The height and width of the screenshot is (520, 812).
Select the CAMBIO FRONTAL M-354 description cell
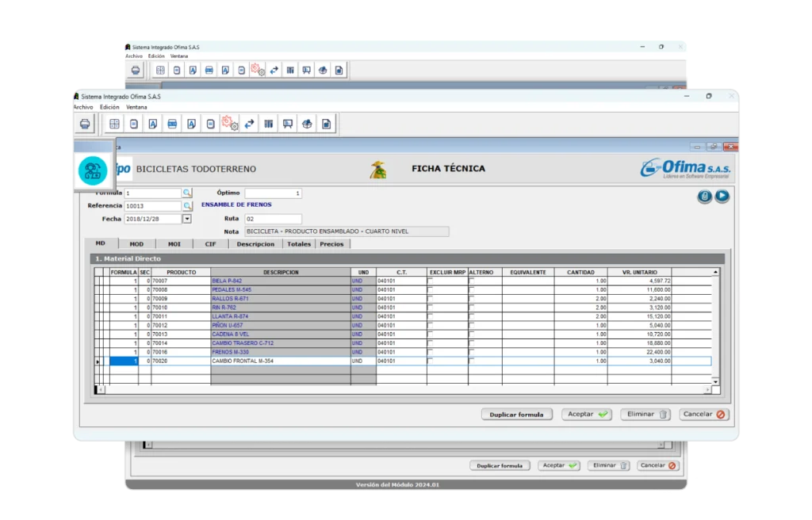click(x=280, y=361)
